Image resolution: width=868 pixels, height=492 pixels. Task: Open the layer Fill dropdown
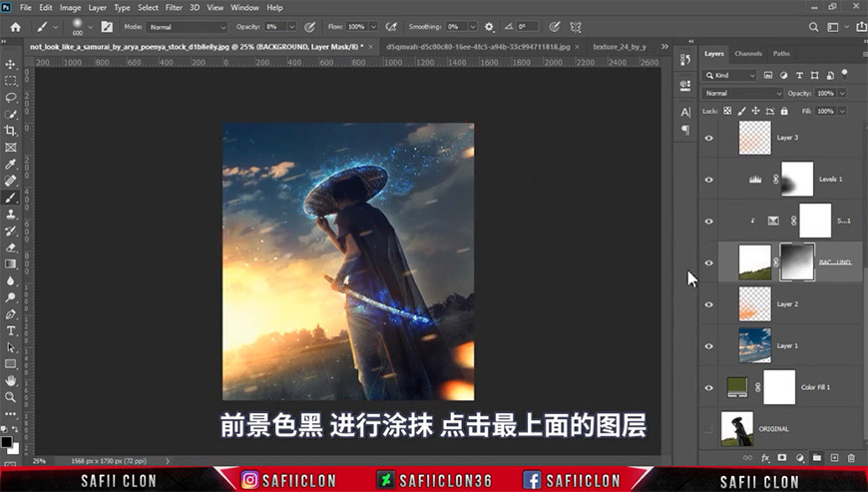(x=842, y=111)
